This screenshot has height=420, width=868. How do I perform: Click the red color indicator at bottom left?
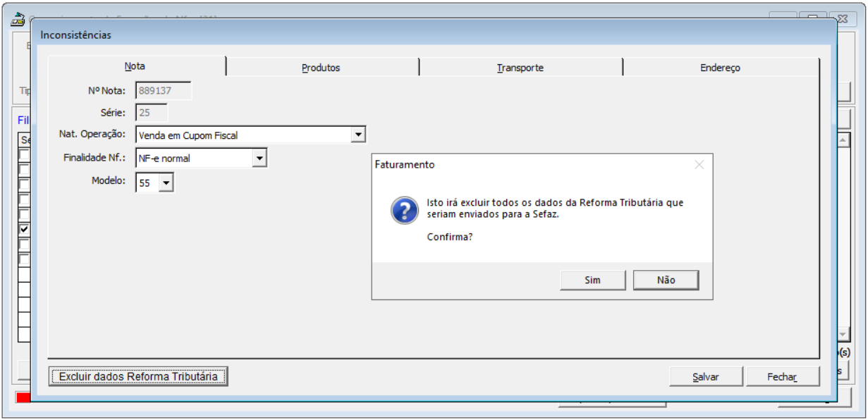[x=23, y=398]
